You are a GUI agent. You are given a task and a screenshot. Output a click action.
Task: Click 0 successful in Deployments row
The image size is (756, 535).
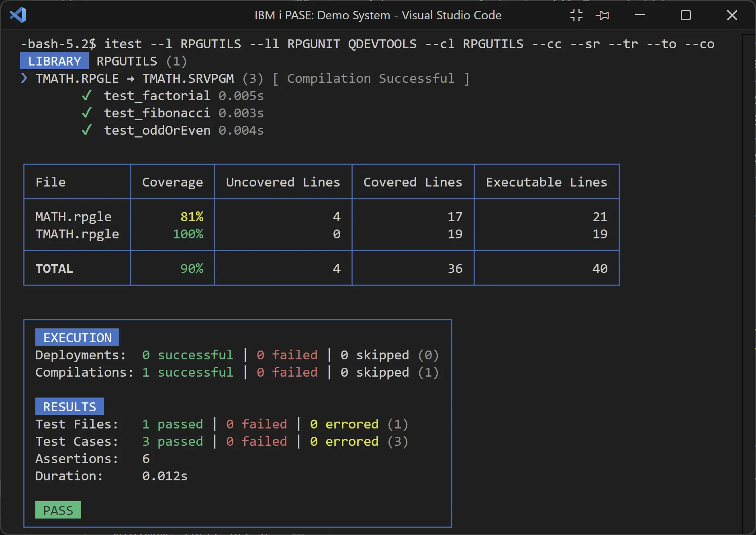point(188,355)
